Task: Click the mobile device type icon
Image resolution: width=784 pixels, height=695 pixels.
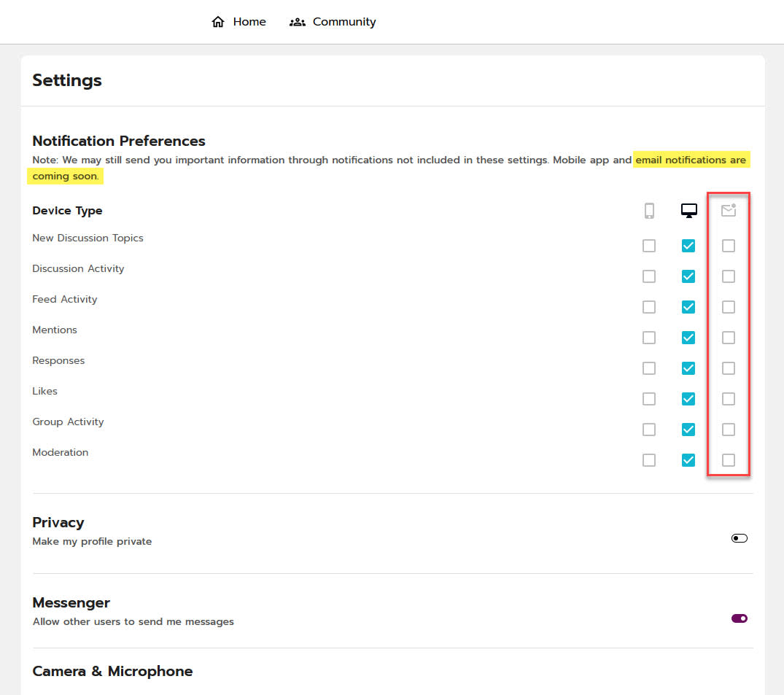Action: pos(649,211)
